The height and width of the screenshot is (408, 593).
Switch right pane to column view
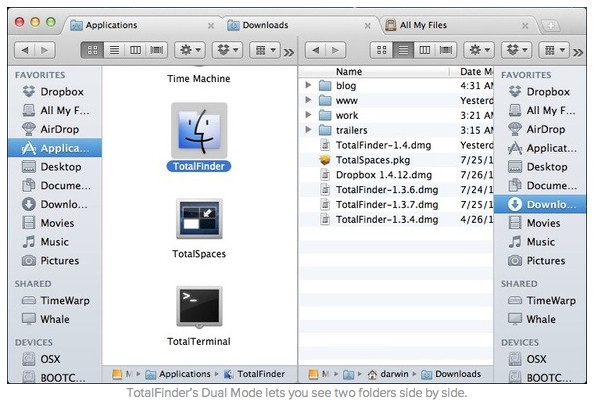pos(424,50)
